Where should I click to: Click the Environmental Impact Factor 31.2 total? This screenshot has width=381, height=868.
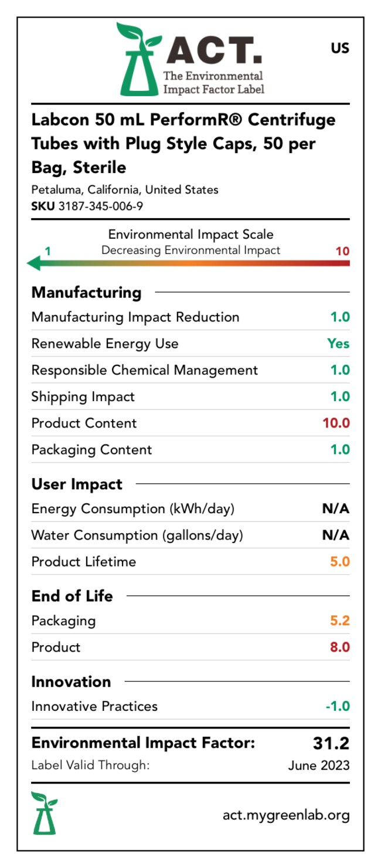point(331,744)
